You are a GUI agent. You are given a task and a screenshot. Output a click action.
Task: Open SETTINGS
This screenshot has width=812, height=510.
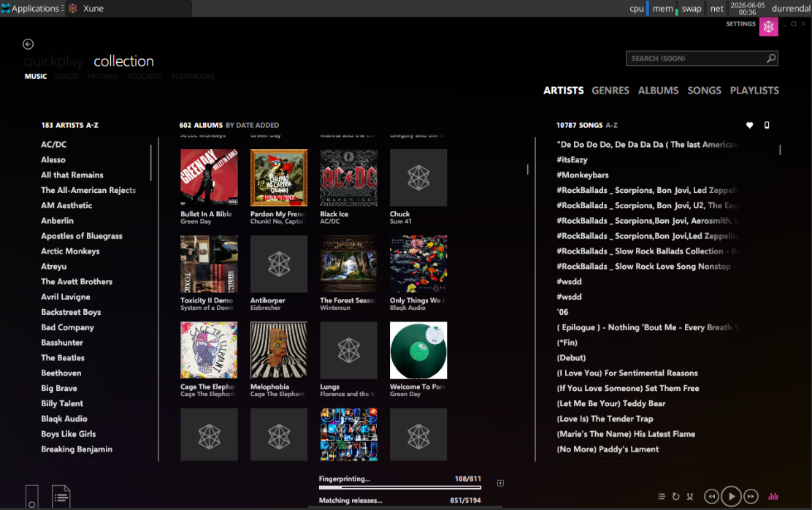pyautogui.click(x=740, y=24)
